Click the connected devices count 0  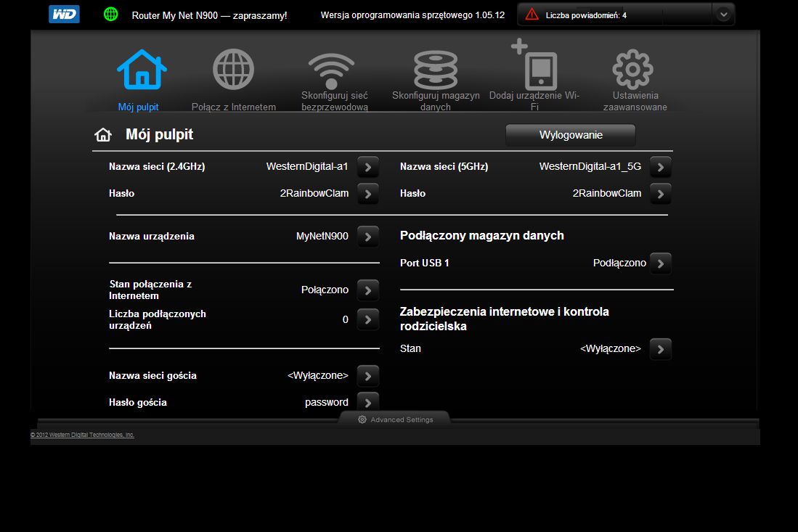pos(345,319)
